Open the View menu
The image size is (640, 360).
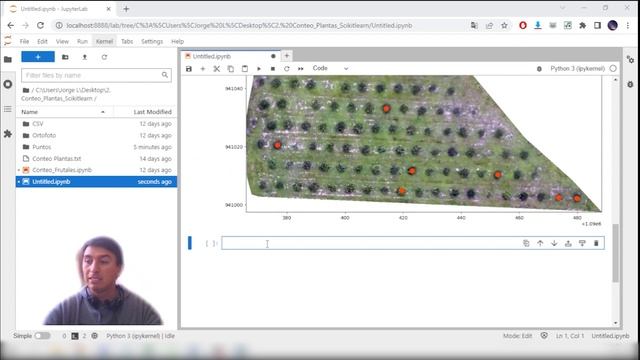(62, 41)
